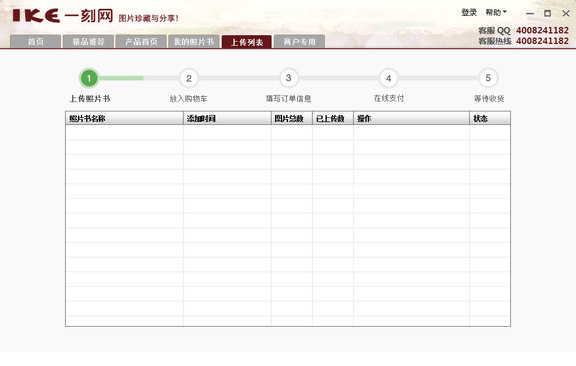Select step 2 circle 放入购物车
Image resolution: width=576 pixels, height=366 pixels.
189,78
